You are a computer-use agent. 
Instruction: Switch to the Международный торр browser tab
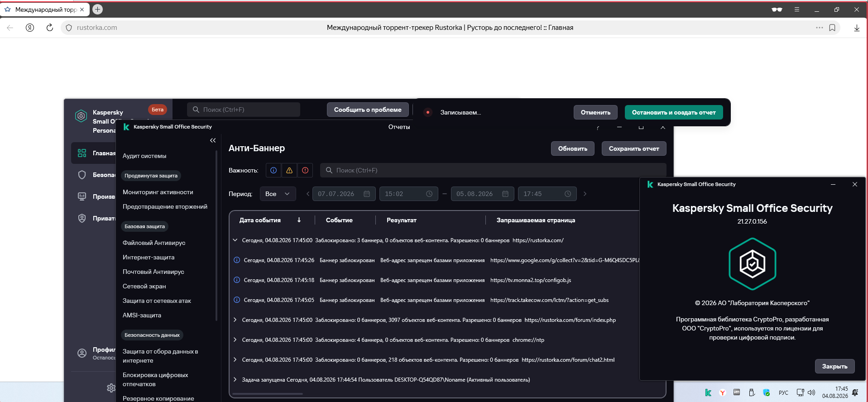pyautogui.click(x=45, y=10)
